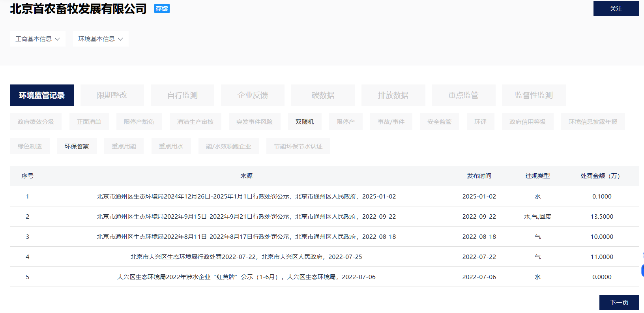Select the 重点监管 tab
This screenshot has height=313, width=644.
(x=463, y=95)
